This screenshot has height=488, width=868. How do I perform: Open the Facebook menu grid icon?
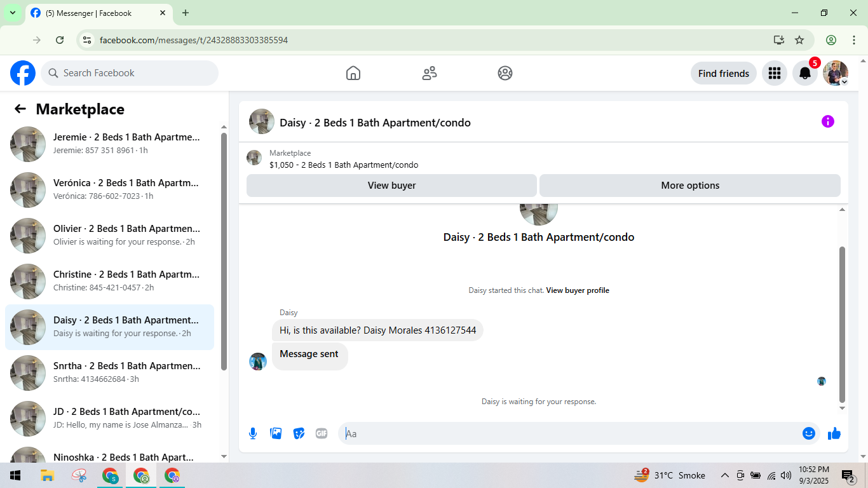(x=774, y=73)
